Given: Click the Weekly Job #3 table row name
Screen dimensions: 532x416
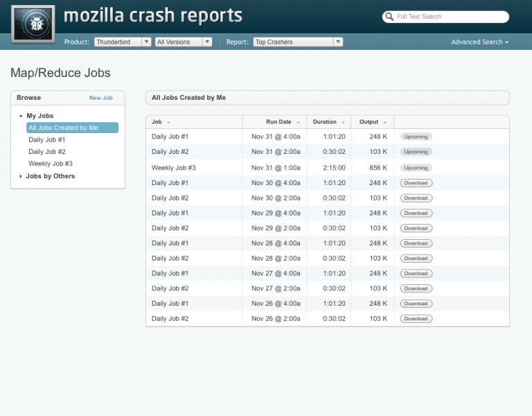Looking at the screenshot, I should point(173,168).
